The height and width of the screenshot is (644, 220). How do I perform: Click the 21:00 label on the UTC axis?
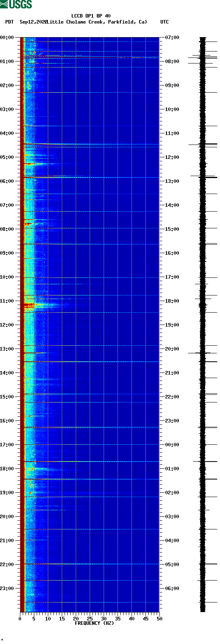(172, 373)
